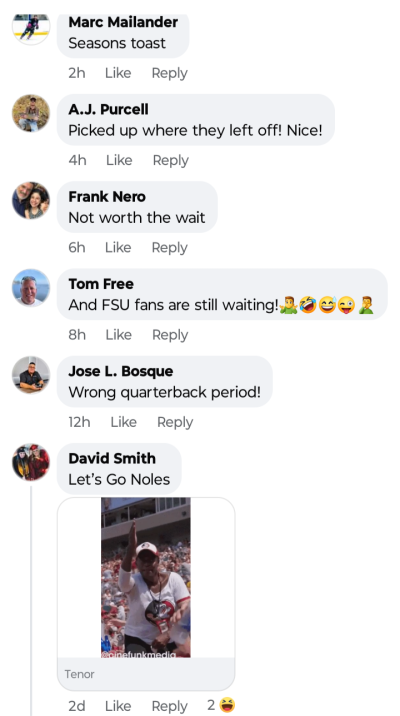This screenshot has width=400, height=716.
Task: Open Tom Free's name link
Action: 101,284
